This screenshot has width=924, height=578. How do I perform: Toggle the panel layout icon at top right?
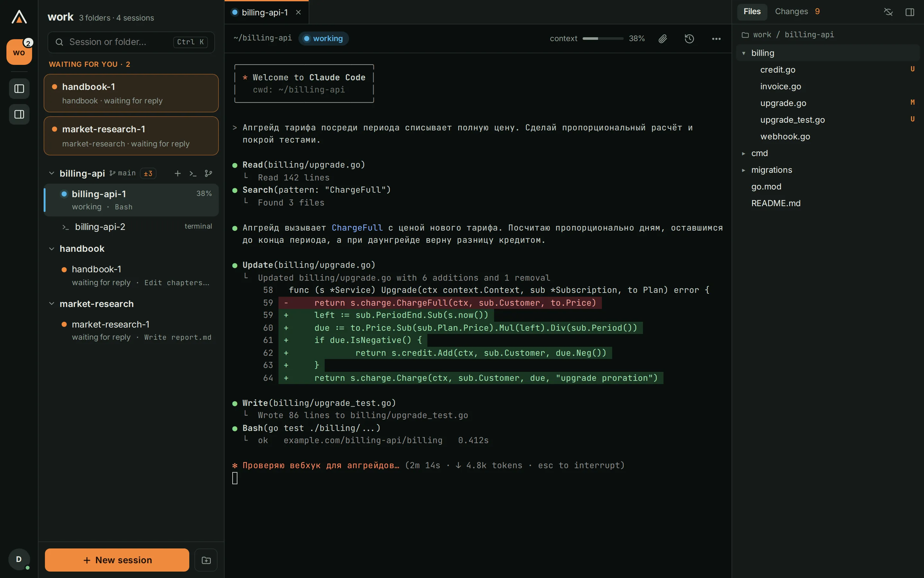[910, 12]
